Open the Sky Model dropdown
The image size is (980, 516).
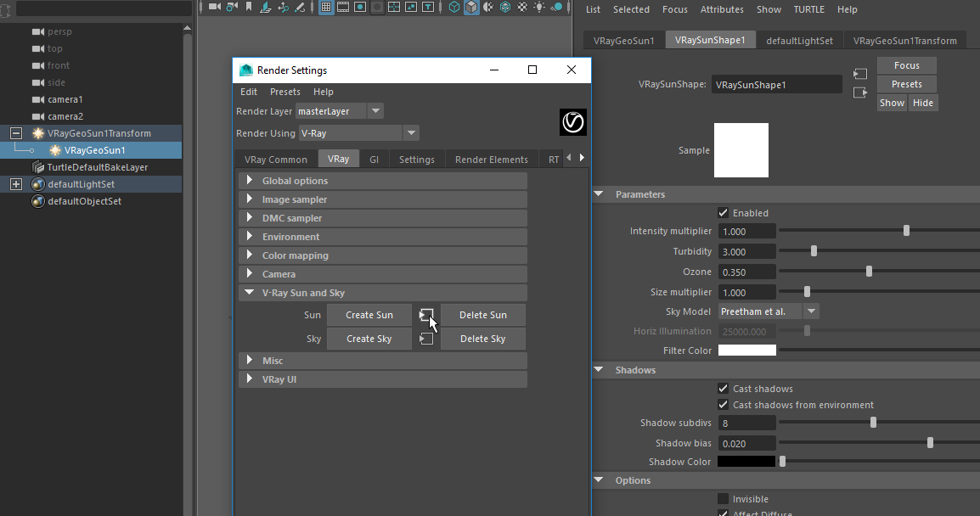click(x=811, y=311)
